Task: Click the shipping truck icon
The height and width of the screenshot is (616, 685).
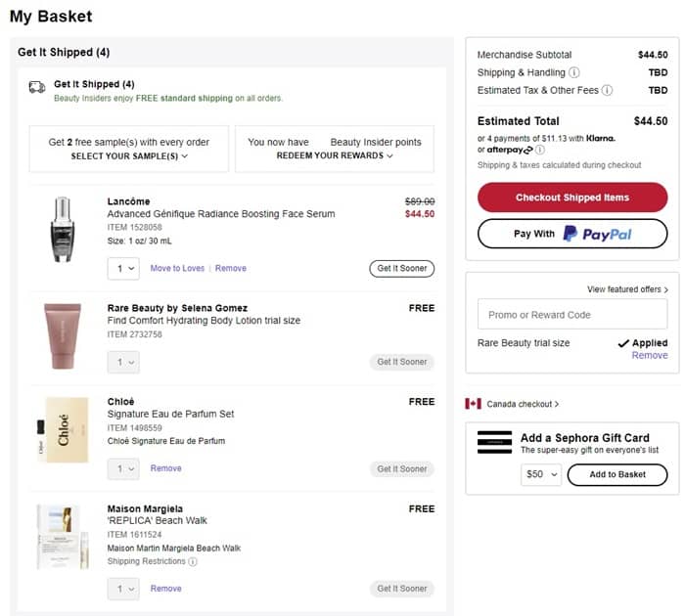Action: pos(37,87)
